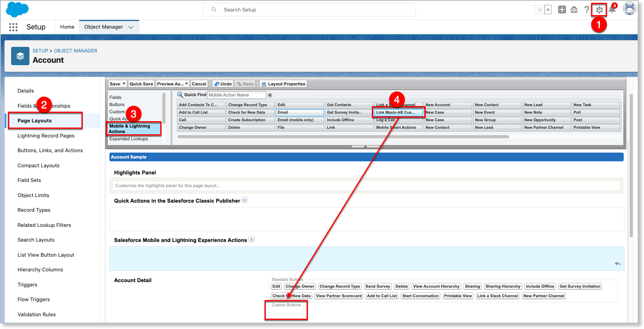The height and width of the screenshot is (329, 644).
Task: Open Details in the sidebar
Action: click(x=26, y=91)
